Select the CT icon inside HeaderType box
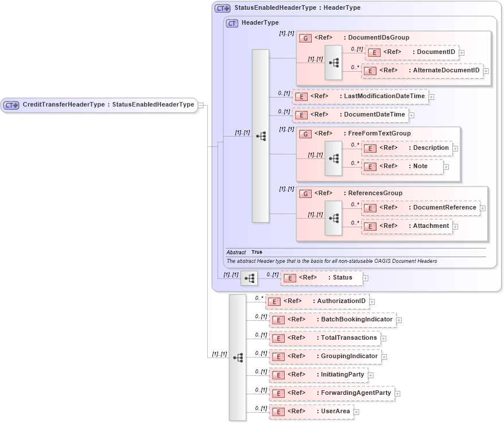The width and height of the screenshot is (504, 423). click(232, 23)
